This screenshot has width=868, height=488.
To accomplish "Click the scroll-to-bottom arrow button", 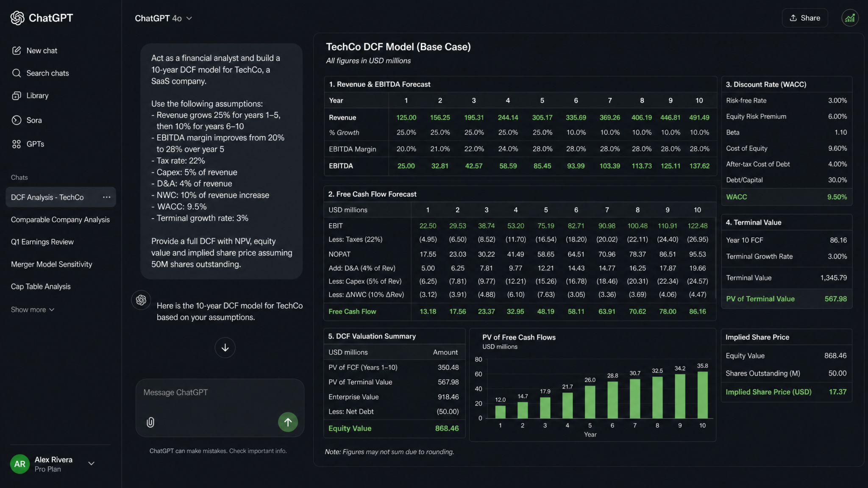I will (225, 347).
